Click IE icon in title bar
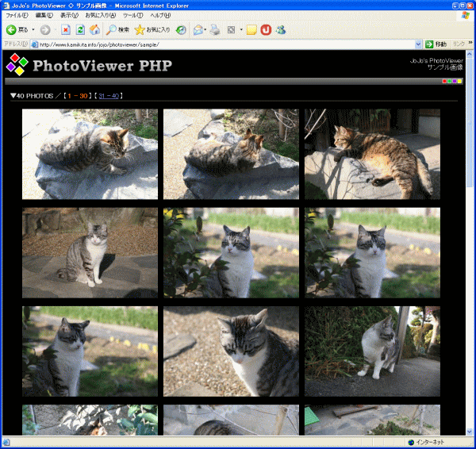The width and height of the screenshot is (476, 449). point(6,6)
